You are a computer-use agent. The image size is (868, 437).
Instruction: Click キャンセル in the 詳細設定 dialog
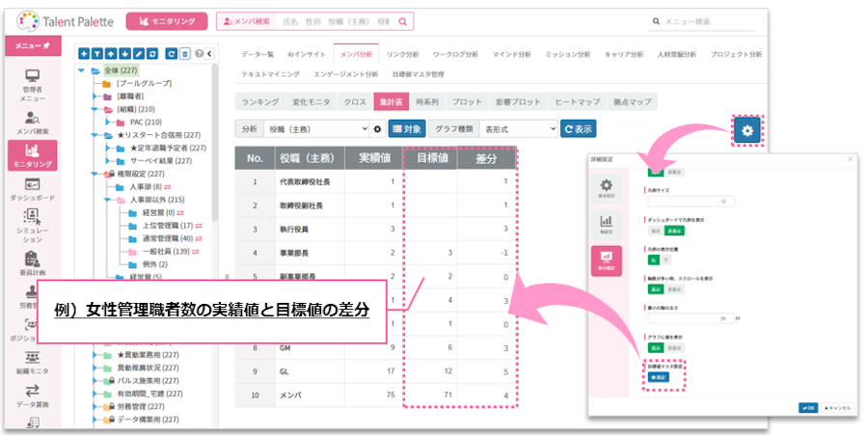pos(837,408)
